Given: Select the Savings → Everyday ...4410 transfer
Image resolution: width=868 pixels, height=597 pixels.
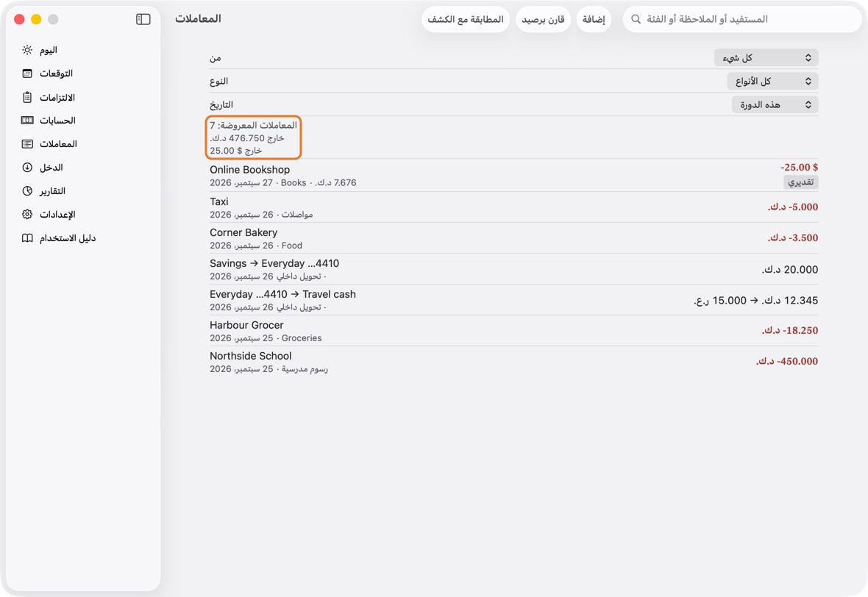Looking at the screenshot, I should (x=513, y=269).
